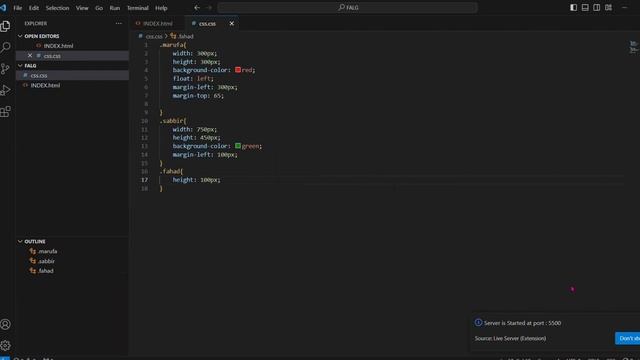
Task: Click the '.sabbir{' selector line
Action: point(173,121)
